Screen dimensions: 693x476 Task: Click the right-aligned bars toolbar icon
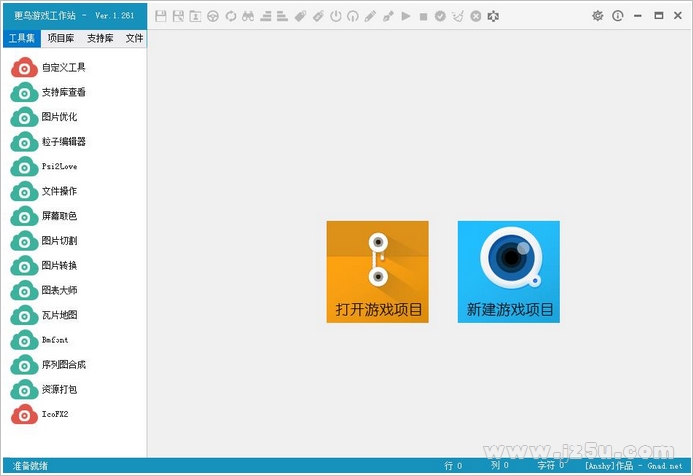(x=266, y=16)
